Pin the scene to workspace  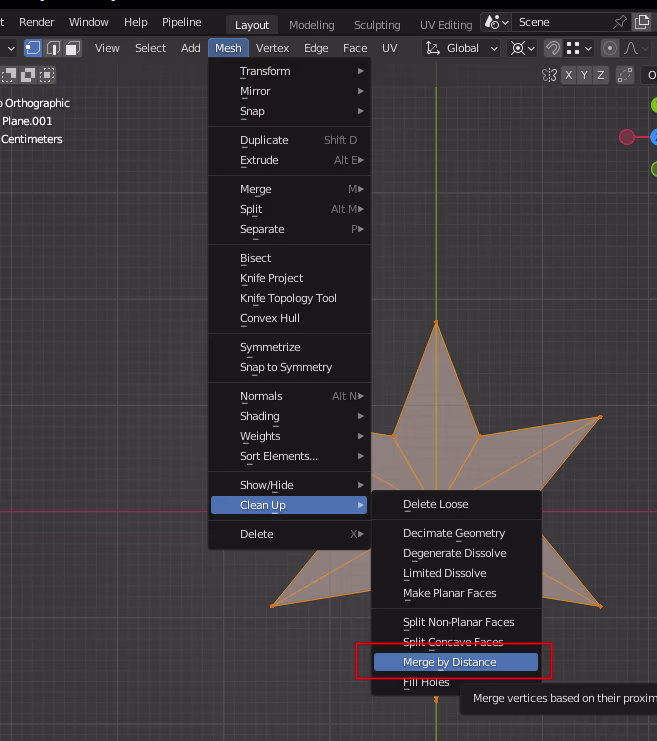(619, 22)
